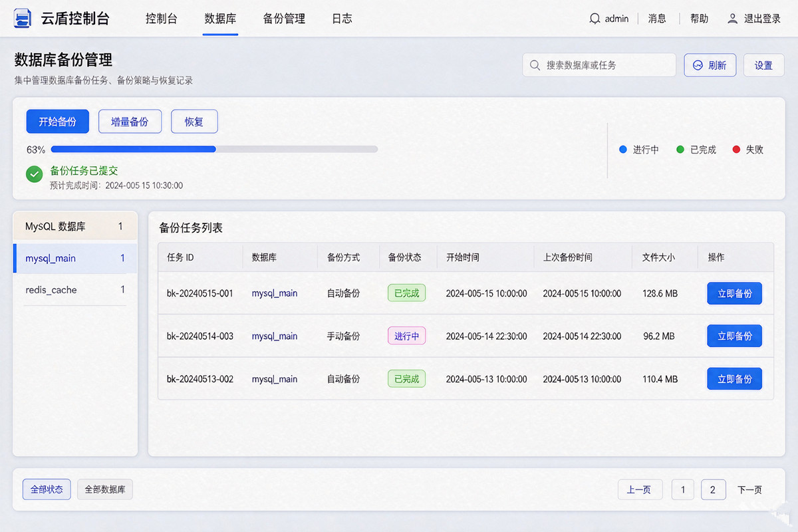Click the 开始时间 column header
This screenshot has width=798, height=532.
coord(462,257)
